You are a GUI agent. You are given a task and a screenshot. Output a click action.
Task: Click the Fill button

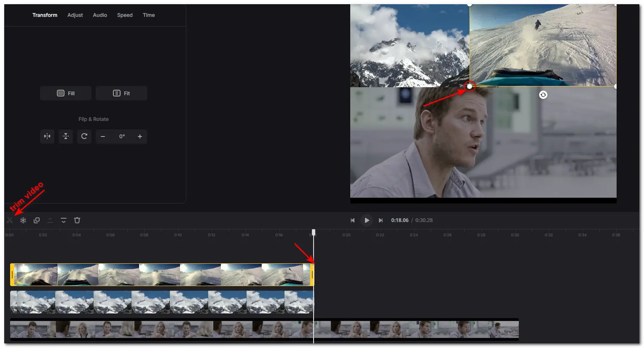click(x=66, y=93)
